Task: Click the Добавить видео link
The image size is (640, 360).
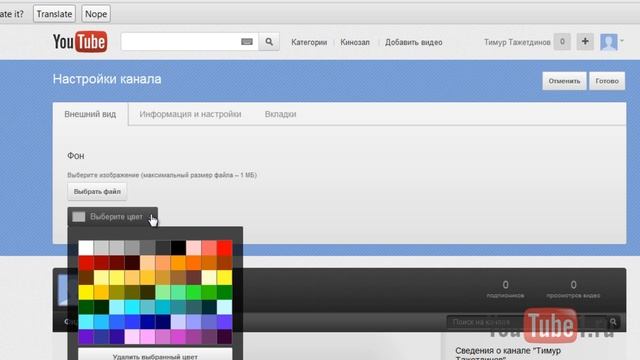Action: click(413, 42)
